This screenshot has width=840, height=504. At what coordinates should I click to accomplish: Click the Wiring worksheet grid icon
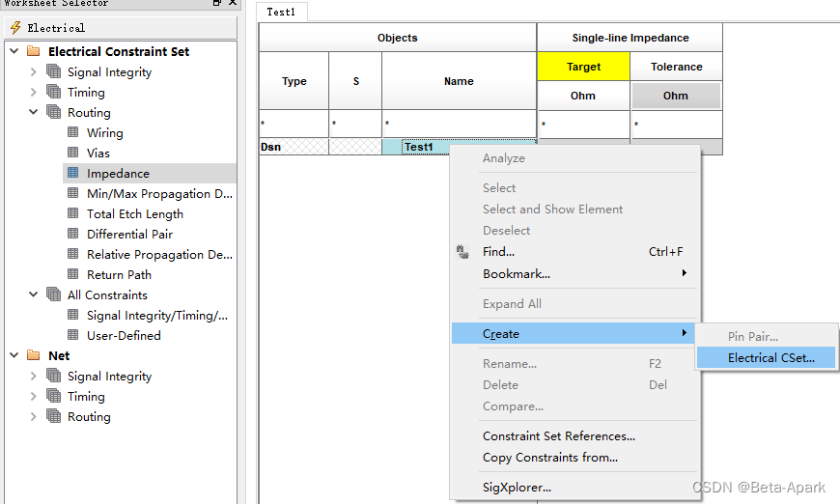pos(73,133)
